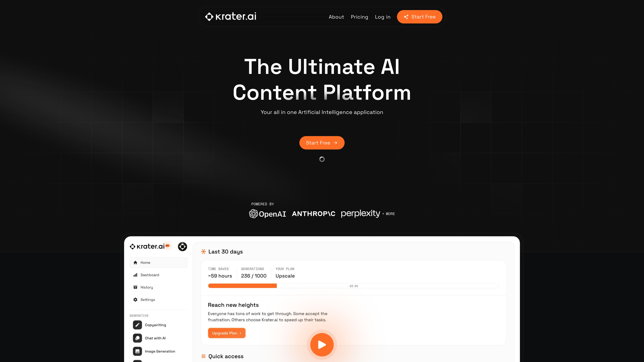Click the Image Generation tool icon
644x362 pixels.
pyautogui.click(x=137, y=351)
